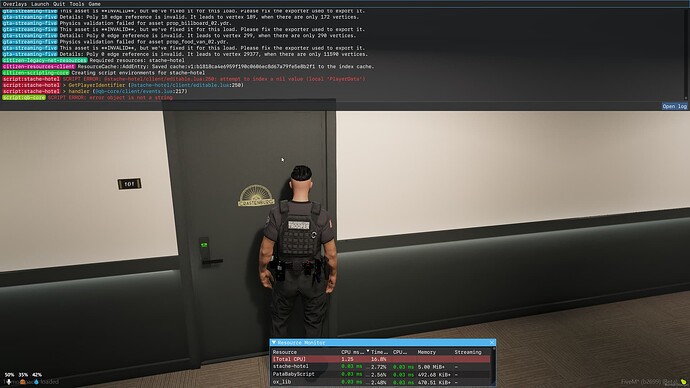This screenshot has width=690, height=388.
Task: Select the stache-hotel resource row
Action: click(381, 366)
